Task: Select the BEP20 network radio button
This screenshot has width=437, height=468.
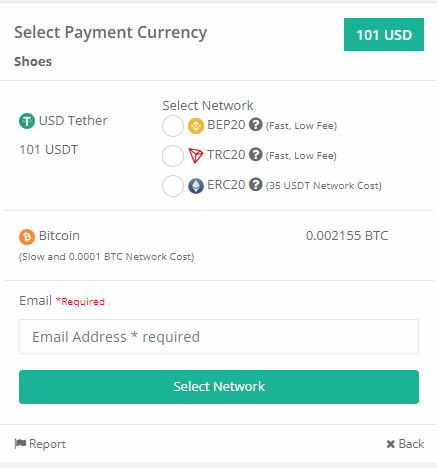Action: [173, 126]
